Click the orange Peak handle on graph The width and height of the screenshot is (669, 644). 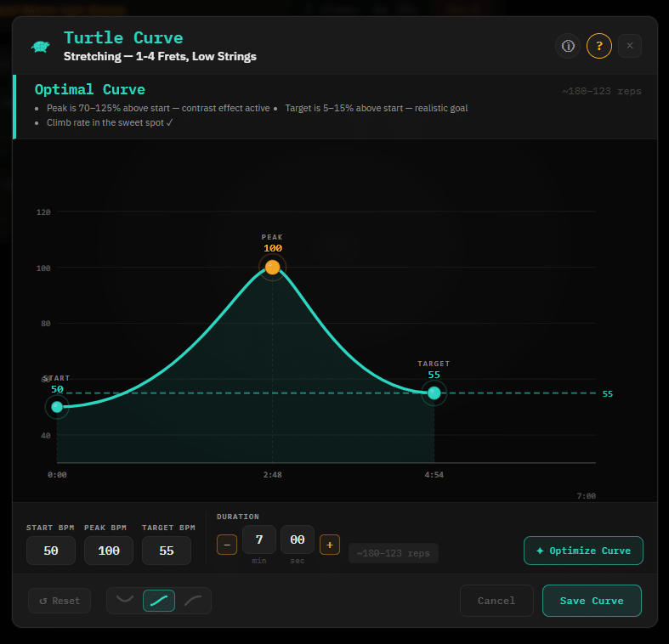(x=273, y=268)
